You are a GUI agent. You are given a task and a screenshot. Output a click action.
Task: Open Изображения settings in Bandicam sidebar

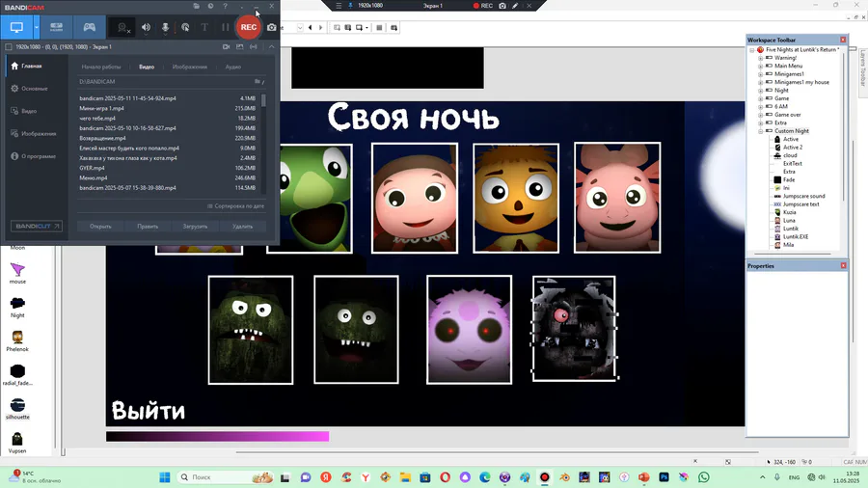point(39,134)
